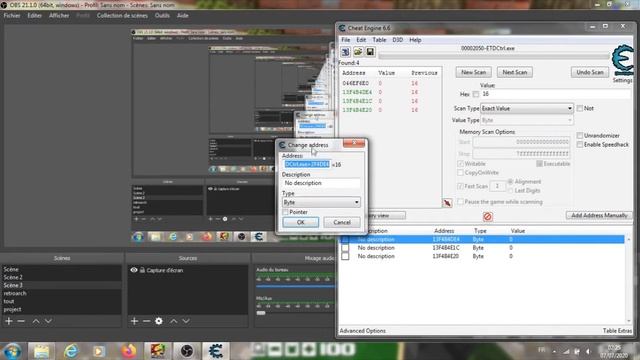Click the red arrow add-to-list icon

point(447,203)
